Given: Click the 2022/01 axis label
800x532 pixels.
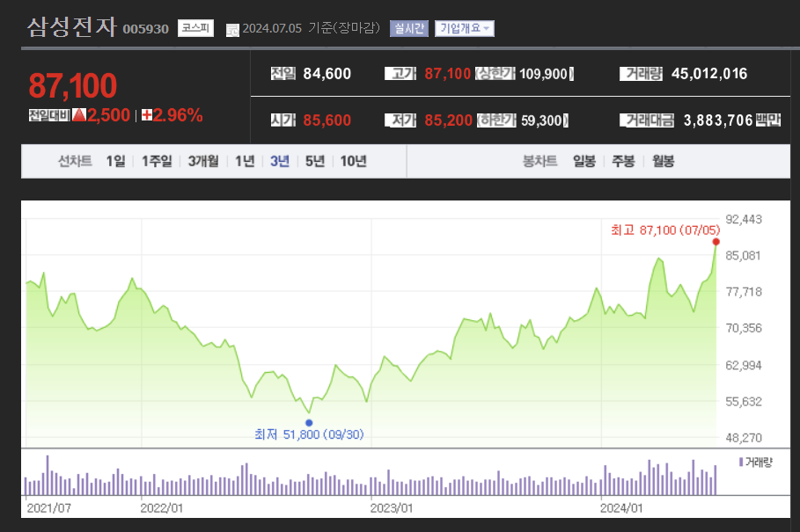Looking at the screenshot, I should pyautogui.click(x=161, y=508).
